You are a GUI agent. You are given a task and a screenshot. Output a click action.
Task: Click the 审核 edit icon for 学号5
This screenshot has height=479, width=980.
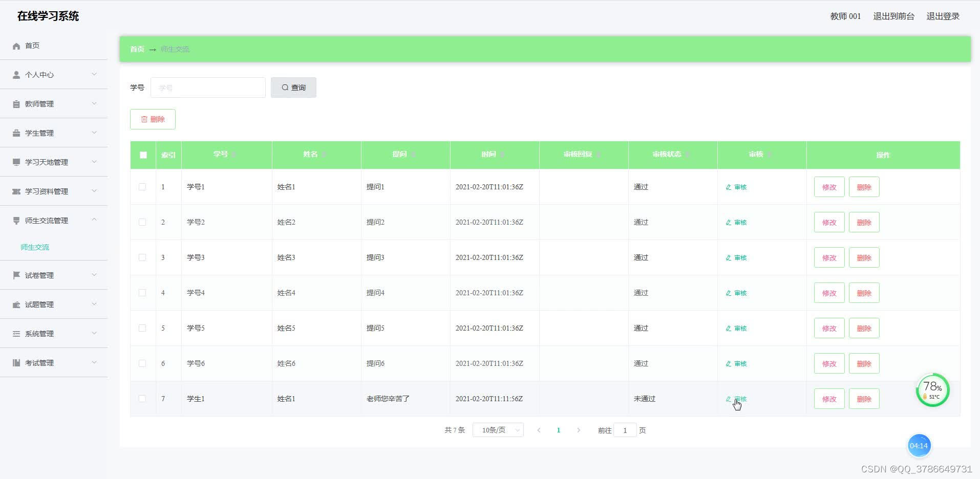pyautogui.click(x=729, y=329)
